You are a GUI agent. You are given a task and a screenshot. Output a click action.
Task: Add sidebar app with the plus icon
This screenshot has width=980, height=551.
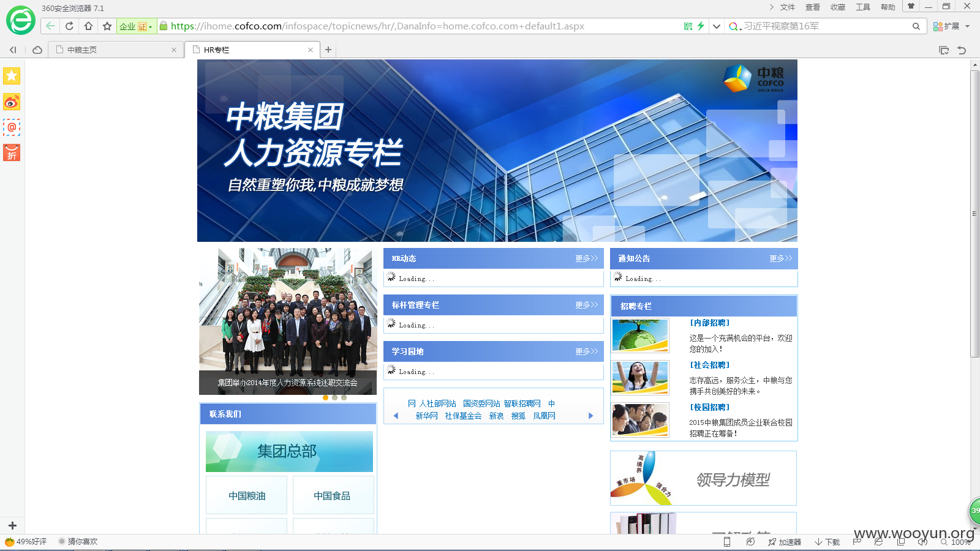12,525
